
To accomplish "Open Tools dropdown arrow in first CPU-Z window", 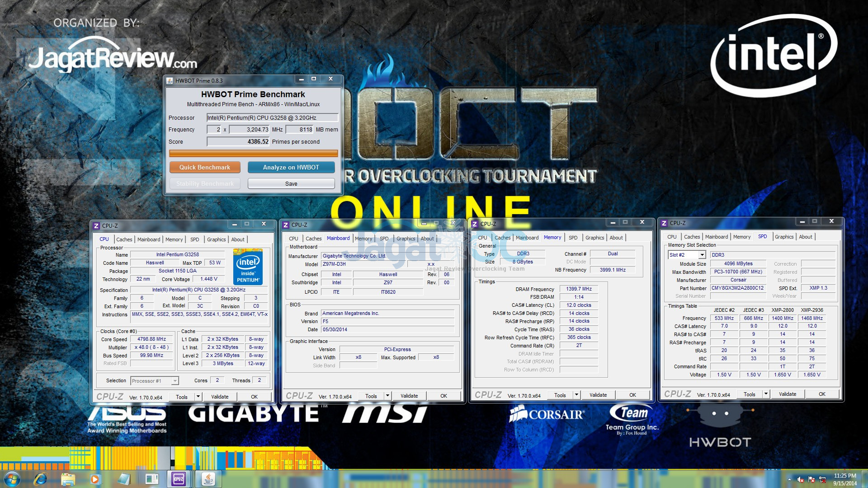I will (198, 397).
